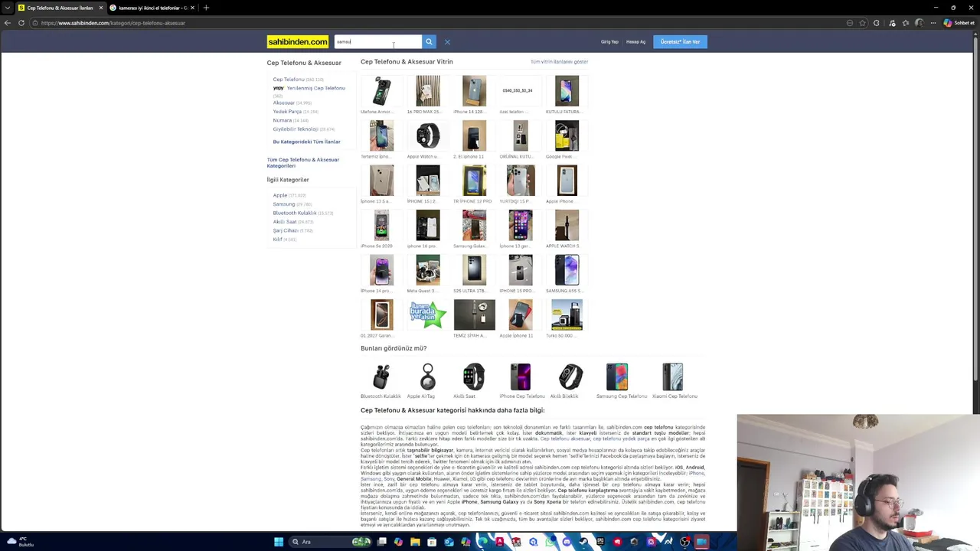Open the KUTULU FATURA listing thumbnail

point(567,91)
